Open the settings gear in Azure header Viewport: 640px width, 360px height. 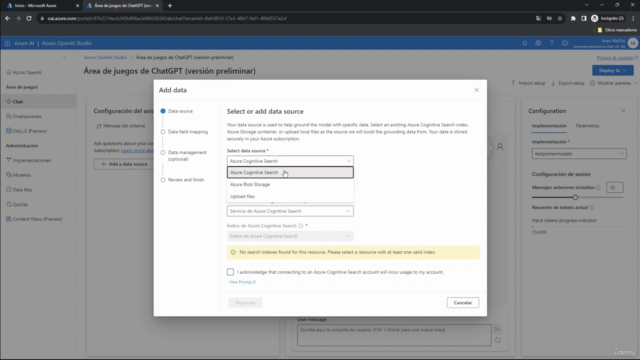click(x=538, y=43)
